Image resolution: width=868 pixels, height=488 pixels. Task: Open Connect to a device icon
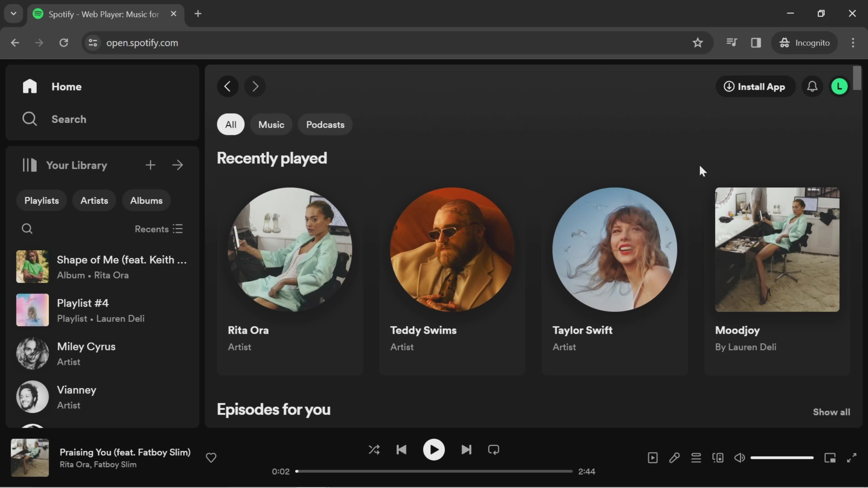pos(718,458)
